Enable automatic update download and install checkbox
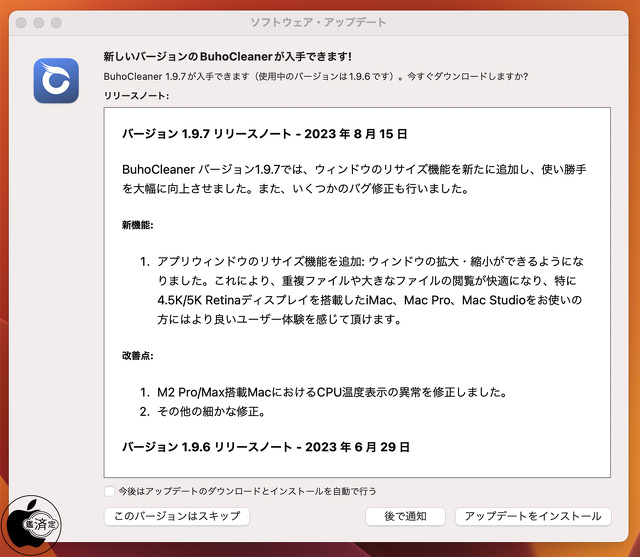The image size is (640, 557). tap(109, 491)
